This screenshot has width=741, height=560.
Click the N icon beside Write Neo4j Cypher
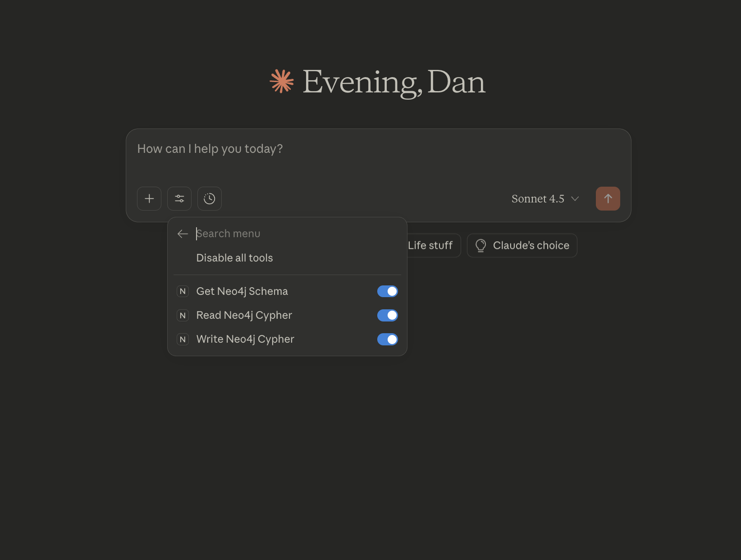point(183,339)
